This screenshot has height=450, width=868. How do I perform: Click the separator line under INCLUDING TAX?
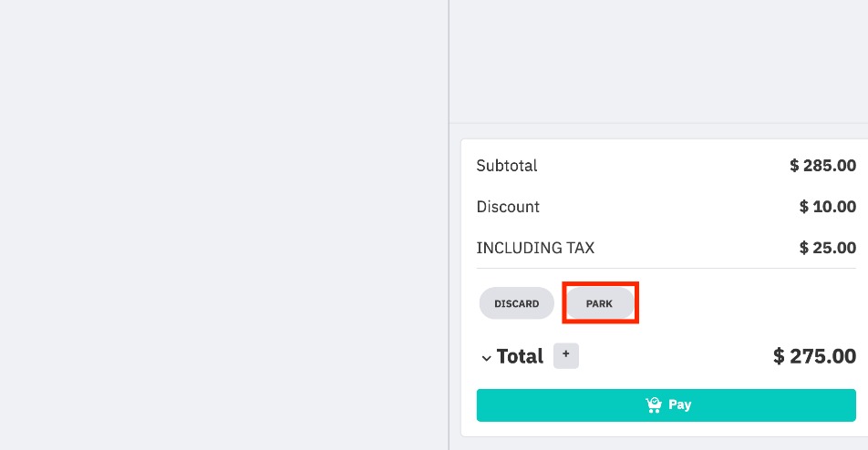666,268
